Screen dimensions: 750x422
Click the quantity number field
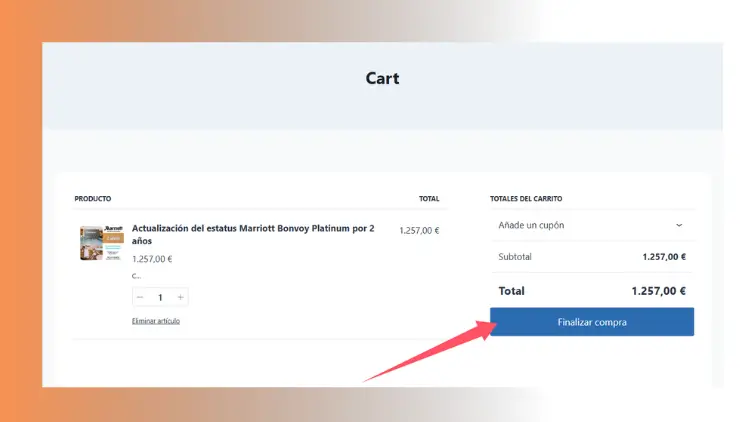click(160, 297)
